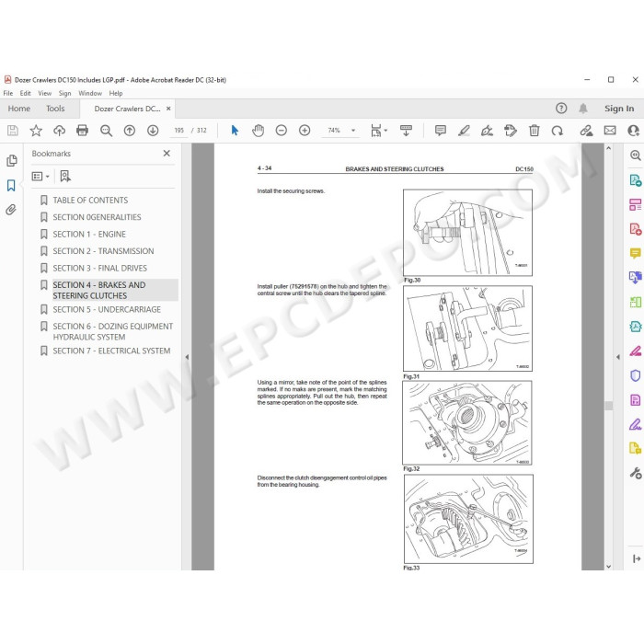
Task: Go to next page arrow
Action: tap(153, 131)
